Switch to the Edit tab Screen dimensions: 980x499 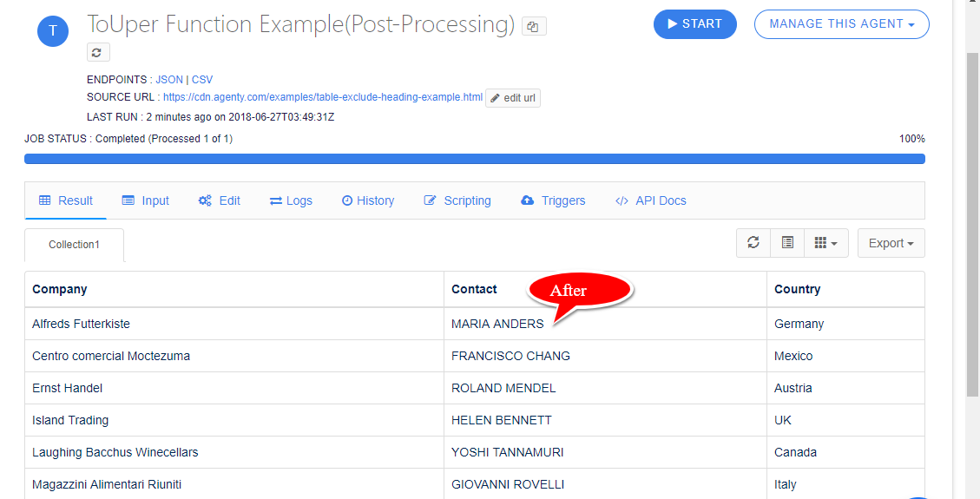pos(220,200)
